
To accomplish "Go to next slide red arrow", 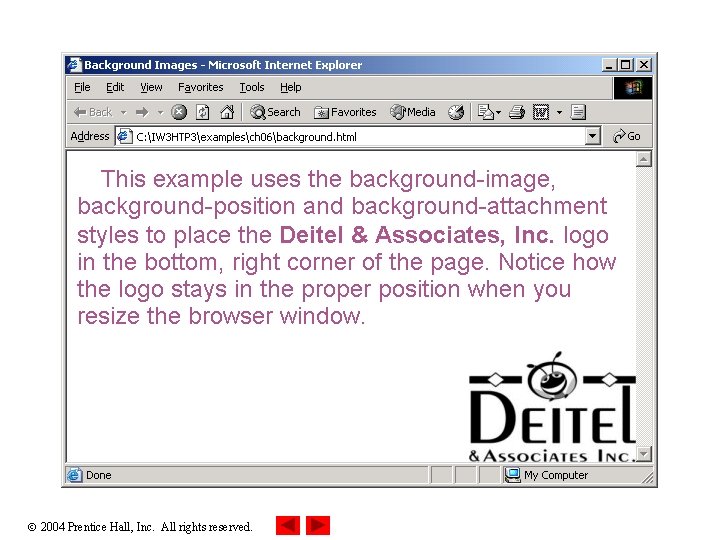I will click(318, 525).
